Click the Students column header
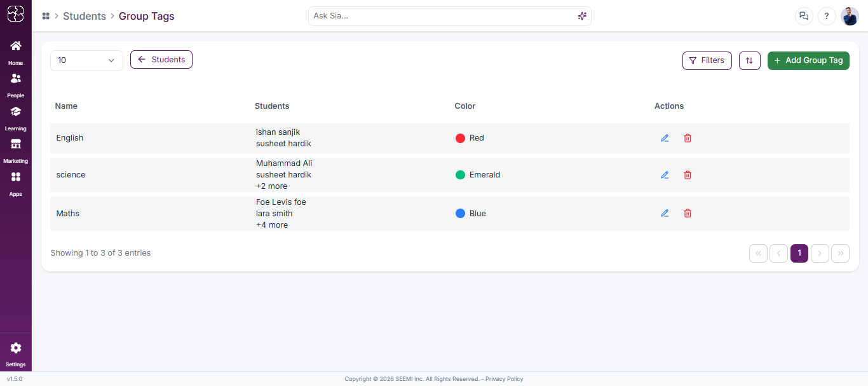The image size is (868, 386). click(272, 106)
